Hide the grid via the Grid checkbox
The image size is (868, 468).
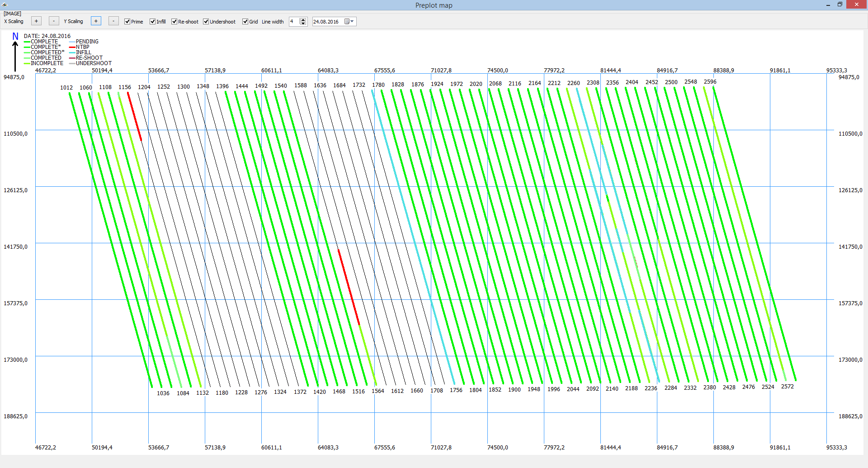coord(245,22)
